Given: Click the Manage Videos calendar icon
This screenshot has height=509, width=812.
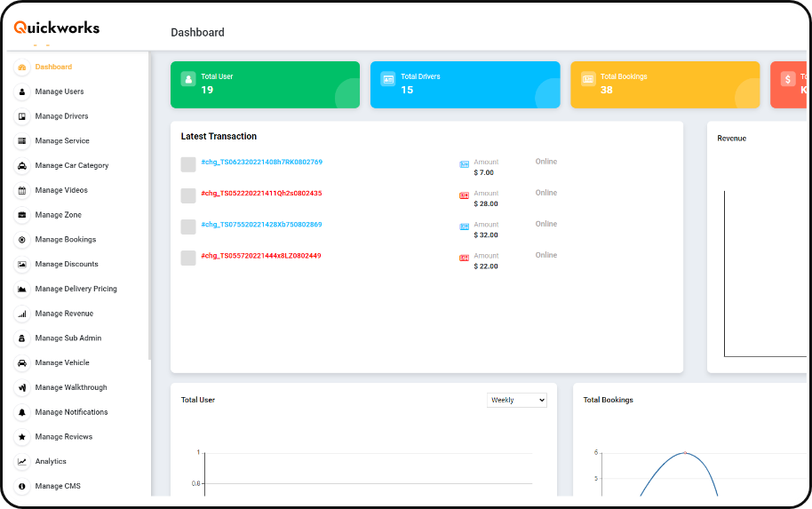Looking at the screenshot, I should click(x=21, y=191).
